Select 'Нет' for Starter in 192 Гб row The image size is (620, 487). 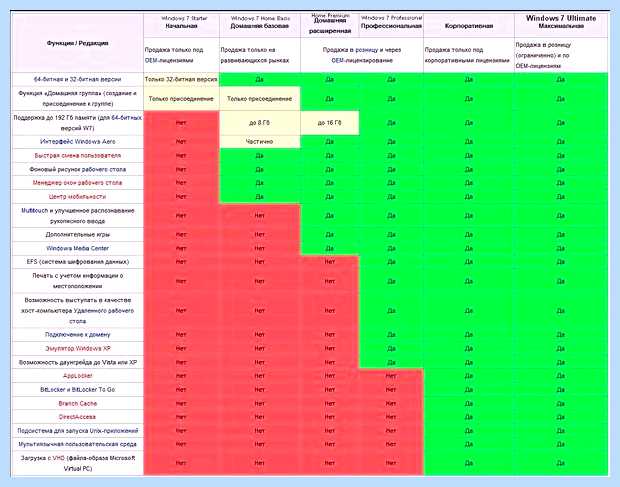pyautogui.click(x=181, y=123)
